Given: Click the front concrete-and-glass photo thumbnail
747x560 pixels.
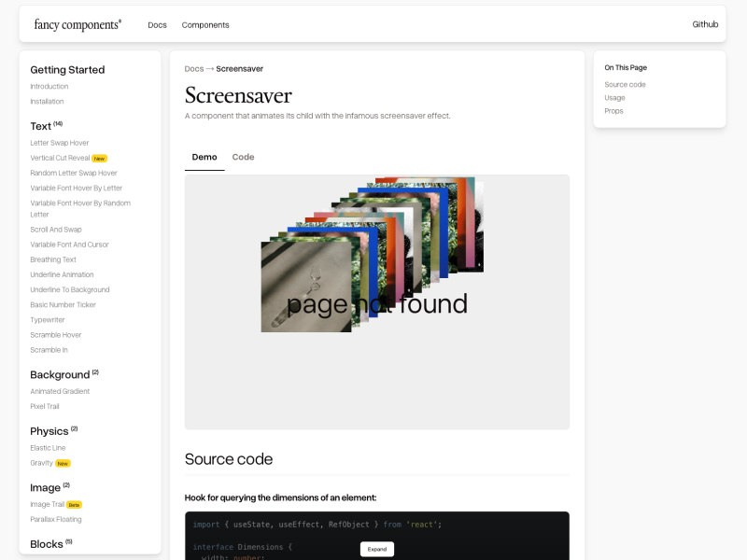Looking at the screenshot, I should tap(306, 287).
